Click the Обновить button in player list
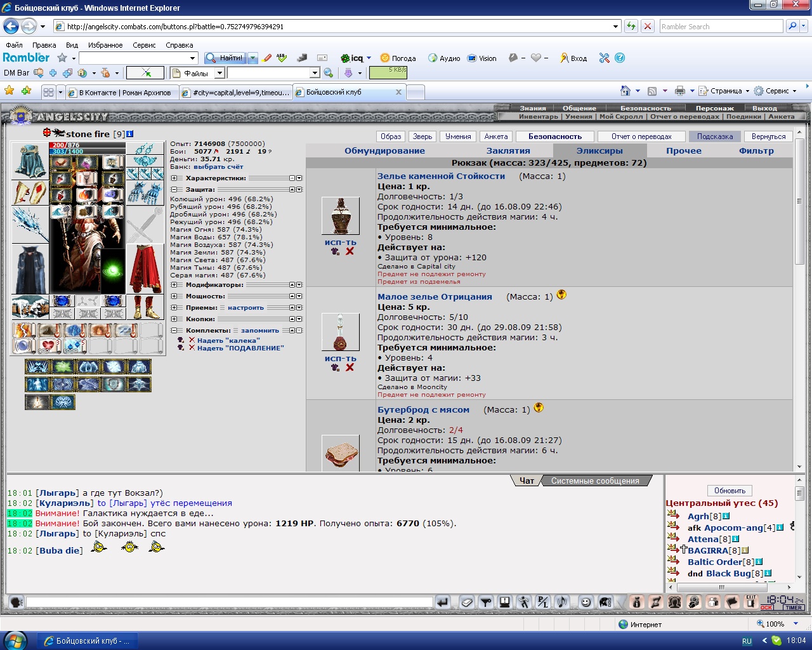The height and width of the screenshot is (650, 812). point(730,491)
